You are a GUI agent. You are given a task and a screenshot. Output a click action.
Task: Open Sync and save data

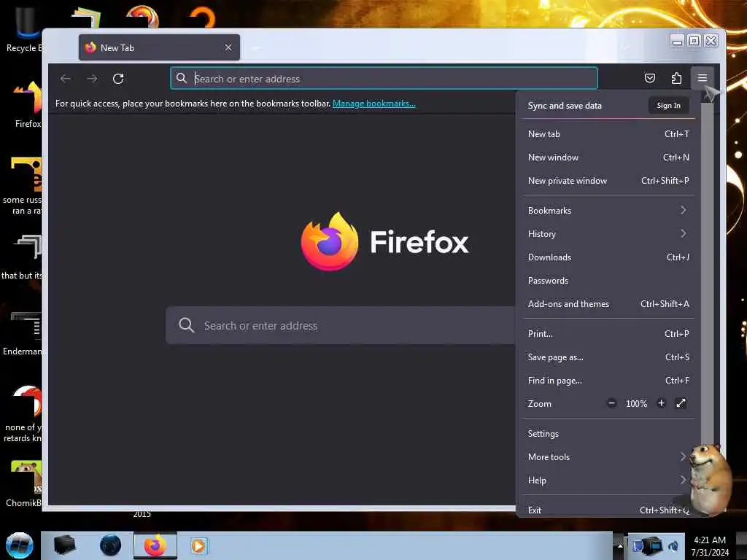coord(565,106)
